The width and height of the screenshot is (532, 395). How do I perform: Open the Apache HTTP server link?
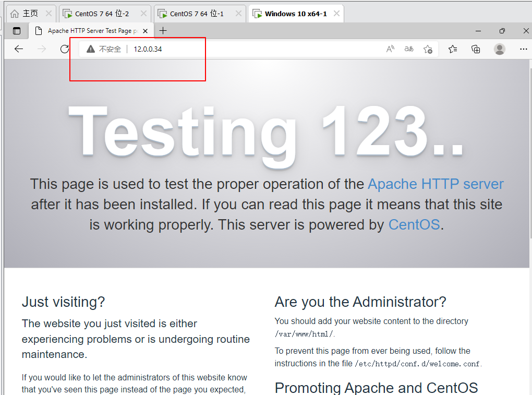click(x=436, y=184)
